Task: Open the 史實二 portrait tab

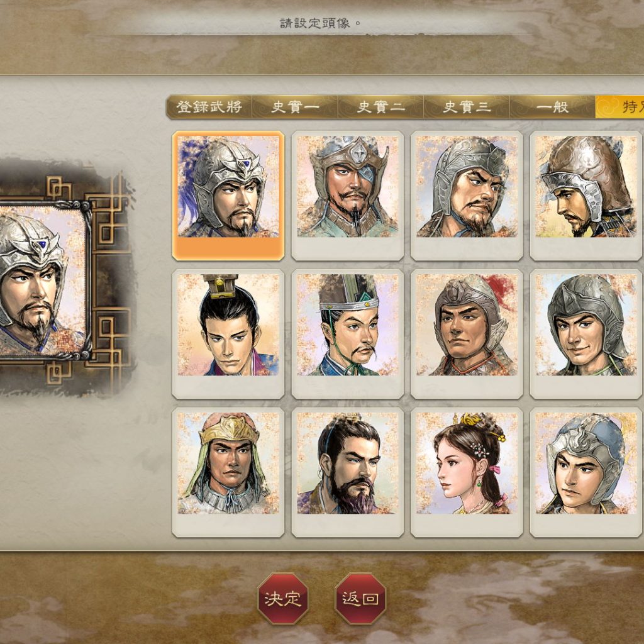Action: pos(380,107)
